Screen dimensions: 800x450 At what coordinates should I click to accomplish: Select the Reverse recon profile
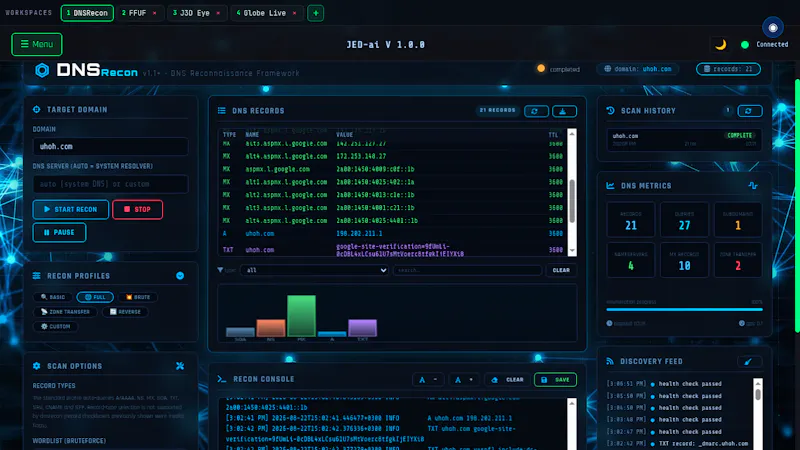125,312
